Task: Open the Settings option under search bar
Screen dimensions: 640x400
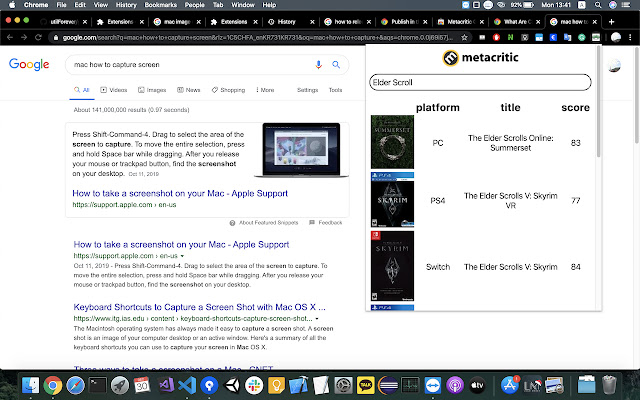Action: coord(307,90)
